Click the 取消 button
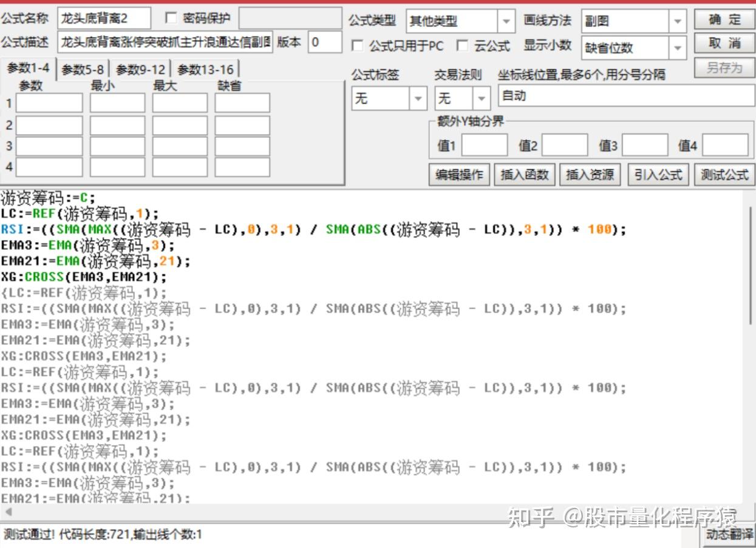Image resolution: width=756 pixels, height=548 pixels. [724, 43]
